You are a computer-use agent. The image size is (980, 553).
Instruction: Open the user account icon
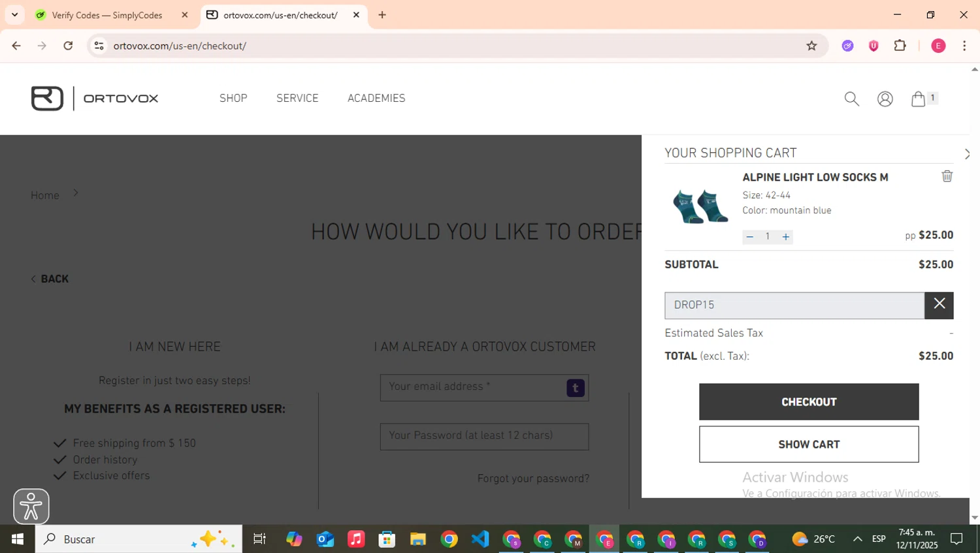pyautogui.click(x=885, y=99)
